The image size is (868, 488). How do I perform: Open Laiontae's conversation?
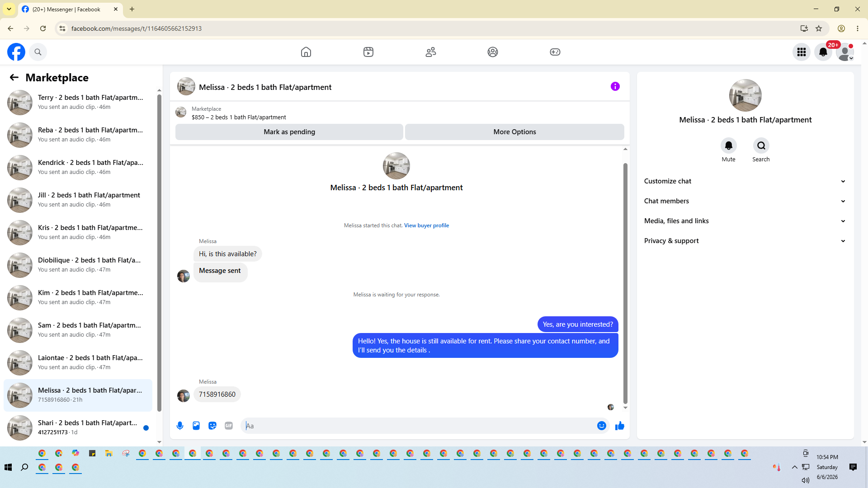point(78,363)
